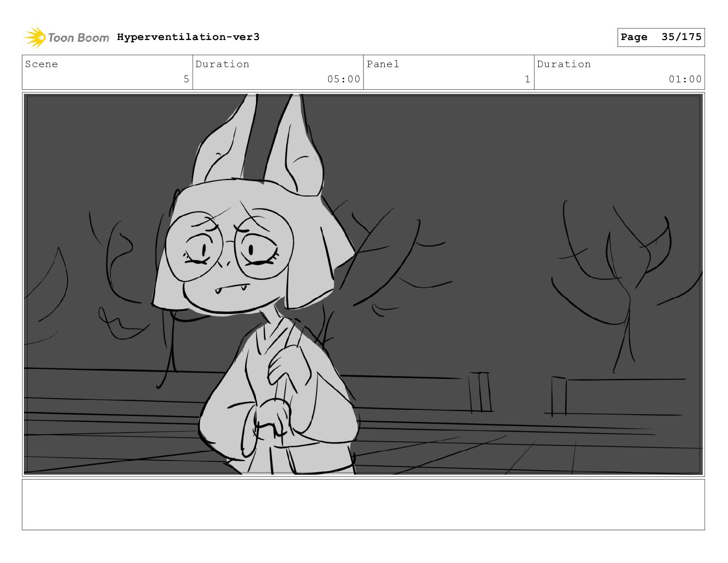Click the empty notes box below panel
728x563 pixels.
[x=363, y=505]
